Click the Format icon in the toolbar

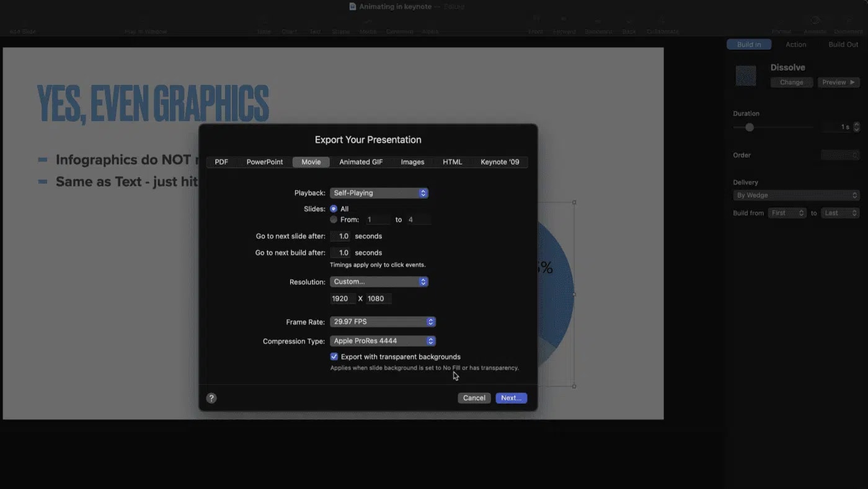(781, 24)
